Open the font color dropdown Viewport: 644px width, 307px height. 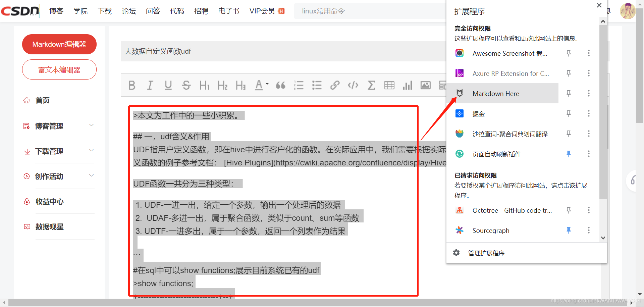[262, 85]
